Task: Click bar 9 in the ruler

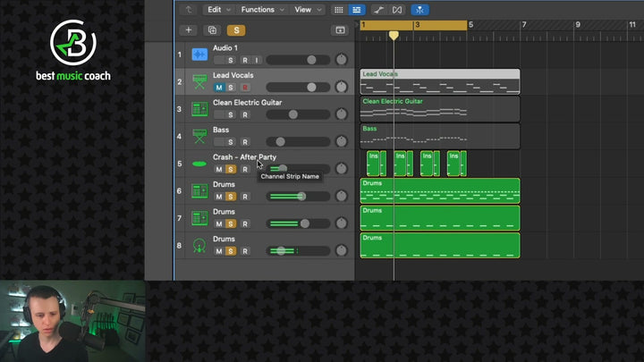Action: (x=578, y=25)
